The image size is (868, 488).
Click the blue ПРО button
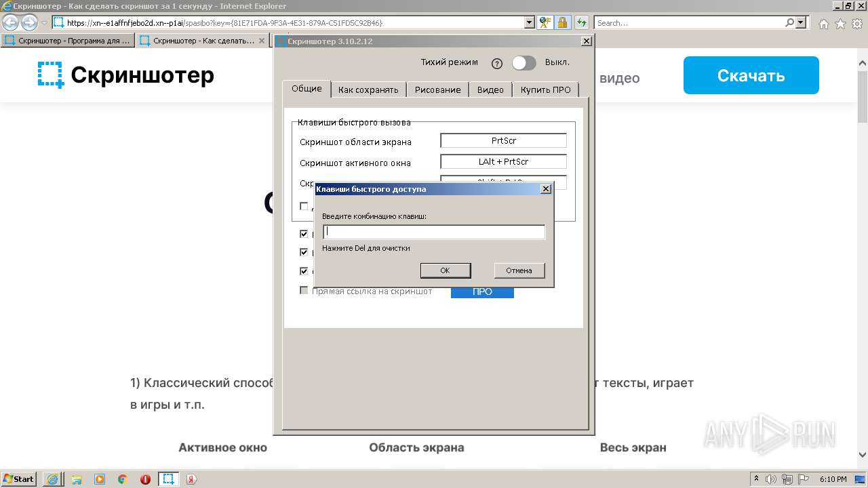[482, 292]
